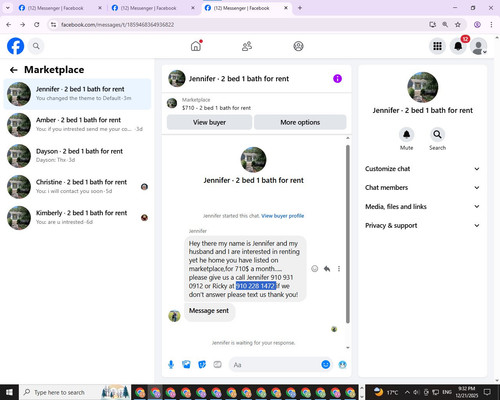
Task: Click the highlighted 910 228 1472 number
Action: pos(256,286)
